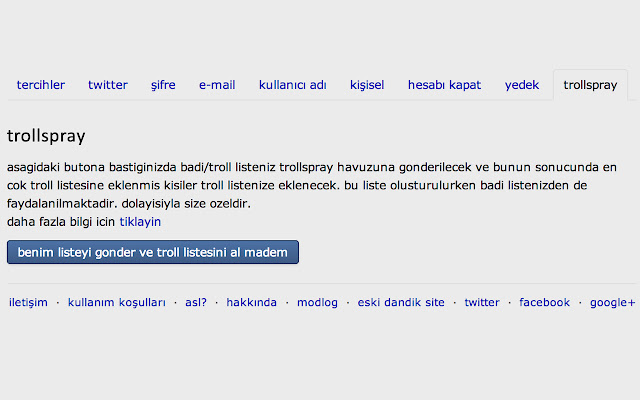Open the e-mail tab
This screenshot has height=400, width=640.
[217, 85]
